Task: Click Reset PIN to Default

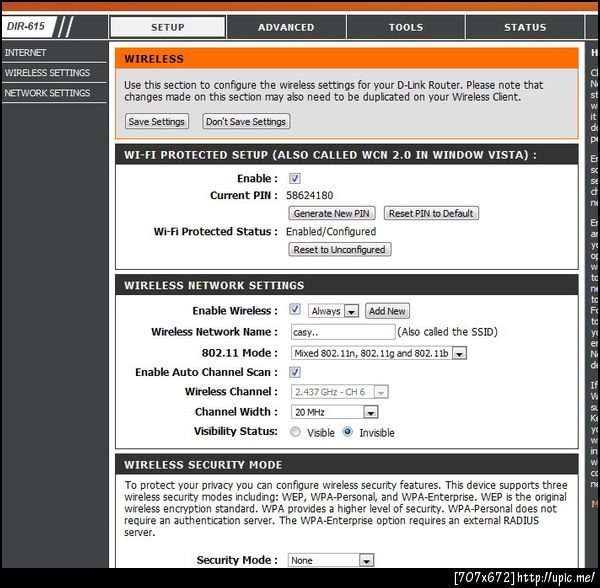Action: tap(431, 213)
